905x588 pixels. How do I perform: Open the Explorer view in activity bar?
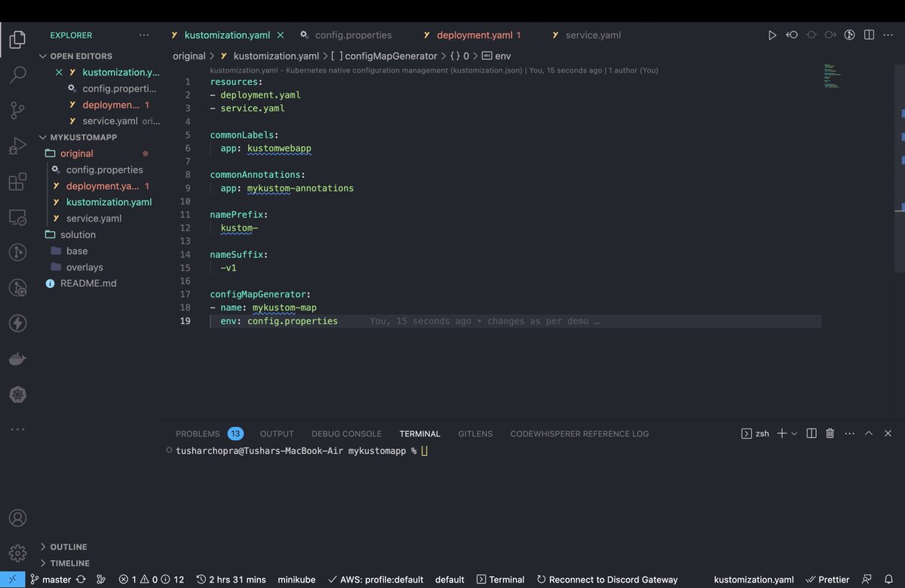click(17, 39)
